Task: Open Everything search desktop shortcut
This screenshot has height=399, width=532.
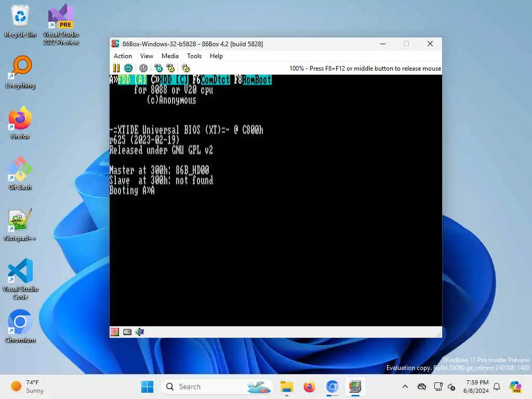Action: click(20, 72)
